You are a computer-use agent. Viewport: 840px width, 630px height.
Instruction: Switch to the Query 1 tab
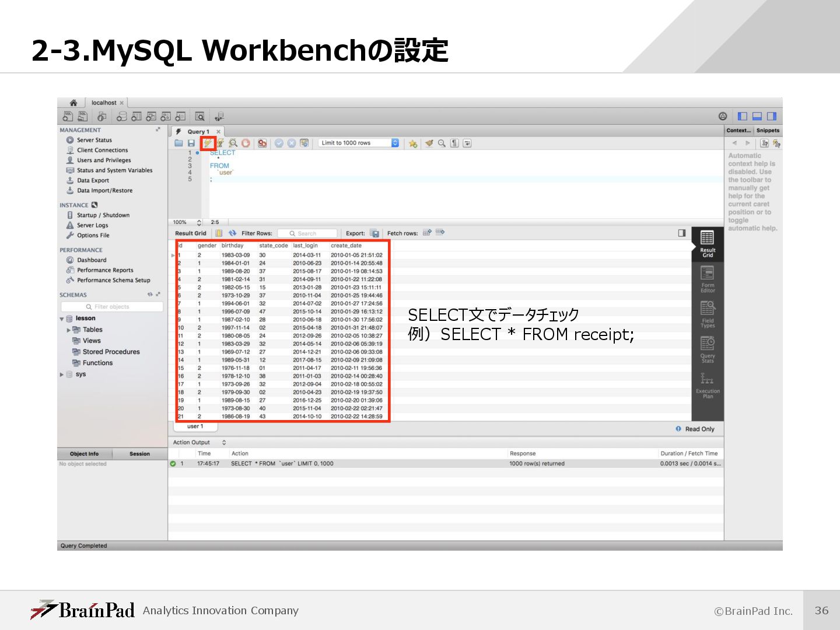[198, 132]
